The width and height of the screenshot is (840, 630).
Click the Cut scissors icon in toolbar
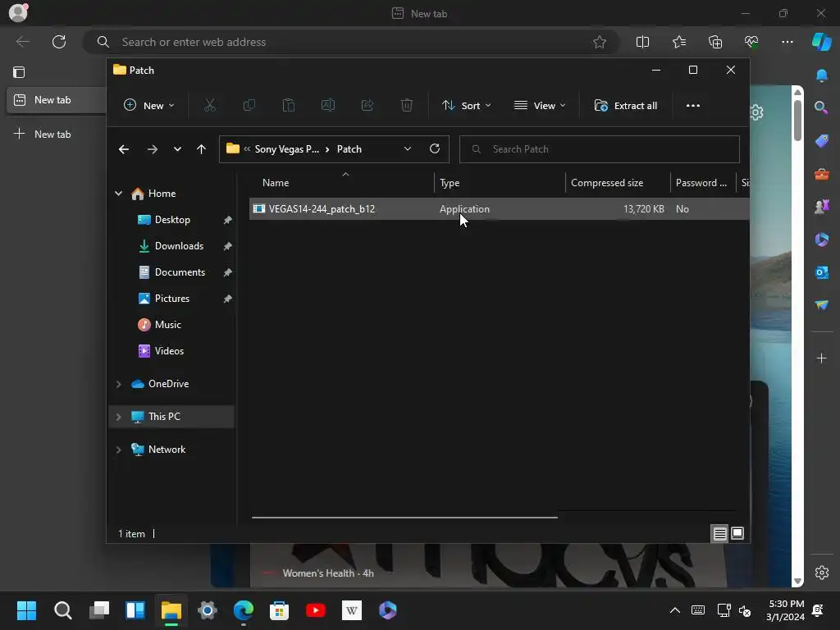coord(209,106)
